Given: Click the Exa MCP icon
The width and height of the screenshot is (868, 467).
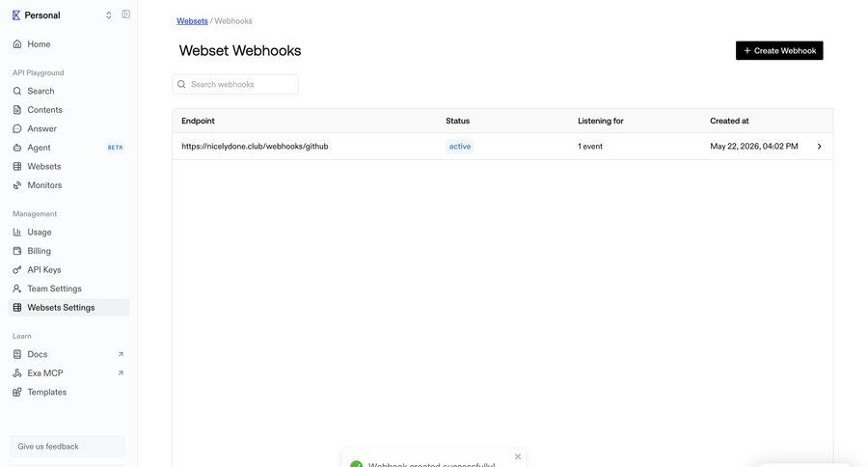Looking at the screenshot, I should (x=17, y=372).
